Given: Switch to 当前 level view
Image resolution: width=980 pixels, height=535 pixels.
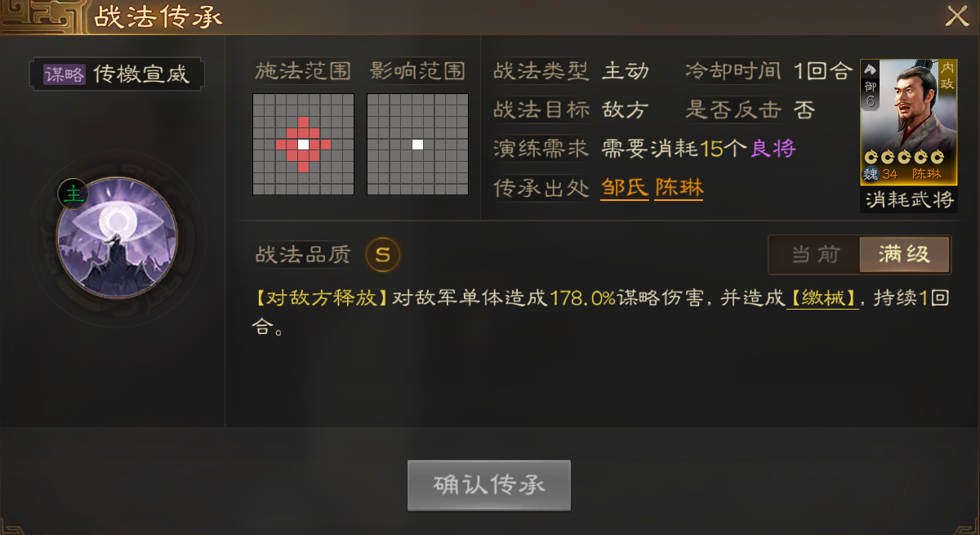Looking at the screenshot, I should point(815,255).
